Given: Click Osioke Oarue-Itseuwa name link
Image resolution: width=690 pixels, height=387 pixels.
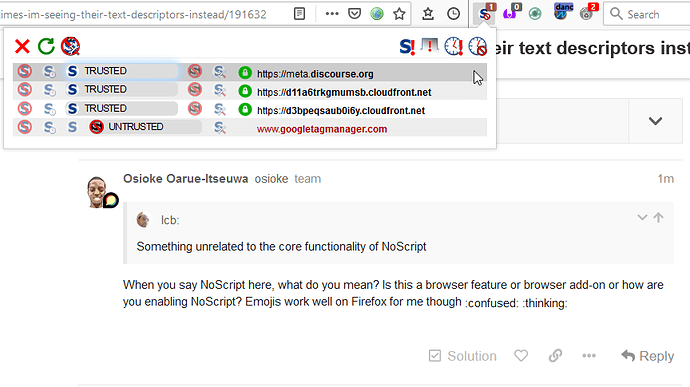Looking at the screenshot, I should pyautogui.click(x=186, y=179).
